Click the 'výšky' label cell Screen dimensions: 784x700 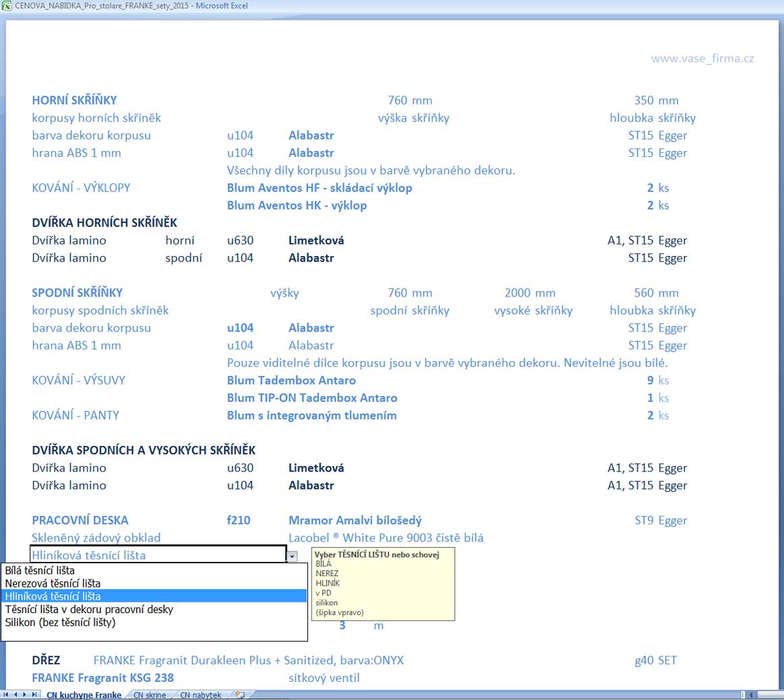point(284,293)
